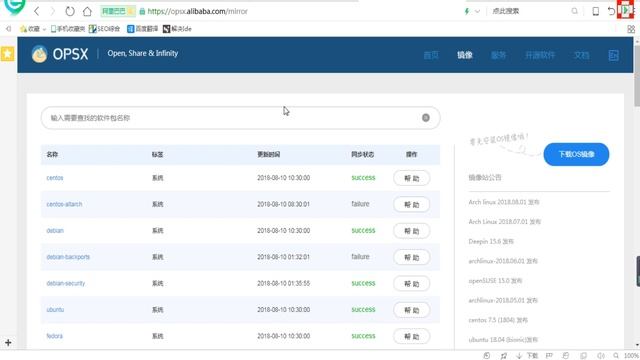Image resolution: width=640 pixels, height=360 pixels.
Task: Open the fedora mirror link
Action: pos(55,336)
